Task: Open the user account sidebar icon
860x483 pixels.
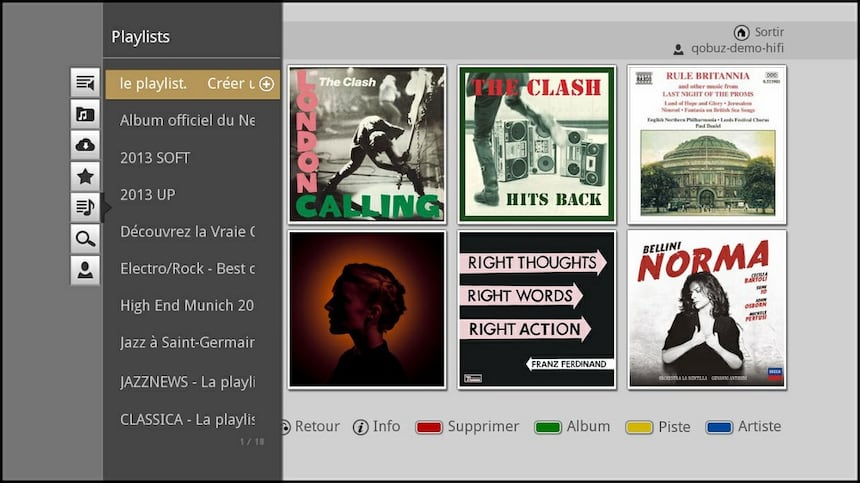Action: pos(85,270)
